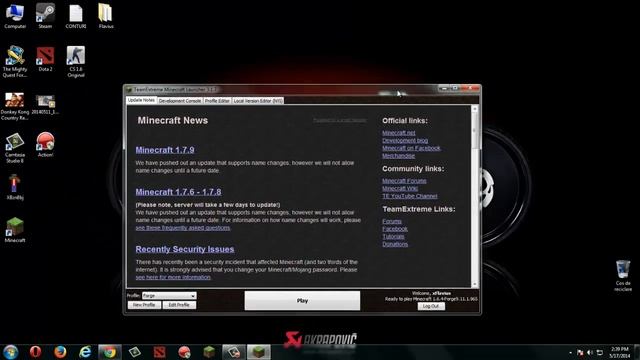Screen dimensions: 640x360
Task: Open the Action! recorder taskbar icon
Action: click(184, 352)
